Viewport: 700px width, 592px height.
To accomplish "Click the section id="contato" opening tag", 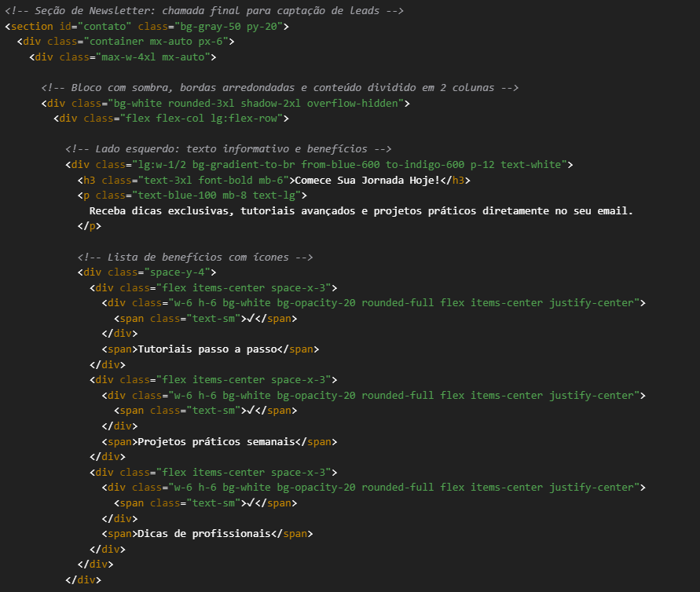I will 147,27.
